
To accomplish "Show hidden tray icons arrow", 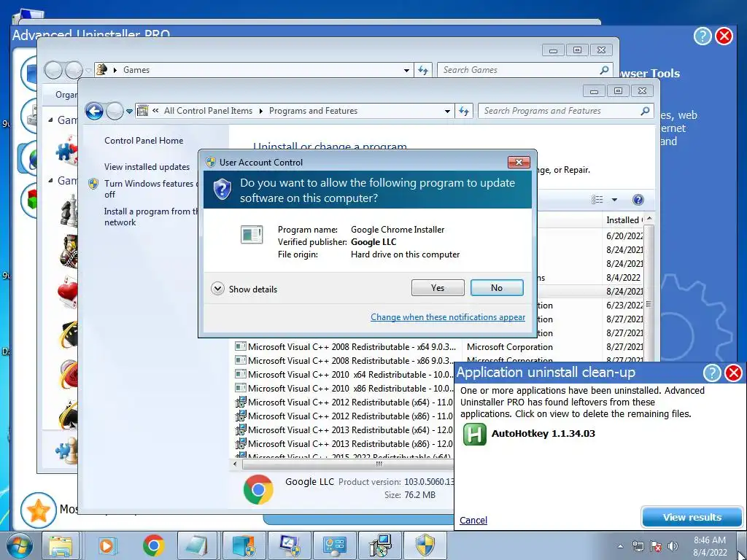I will [620, 546].
